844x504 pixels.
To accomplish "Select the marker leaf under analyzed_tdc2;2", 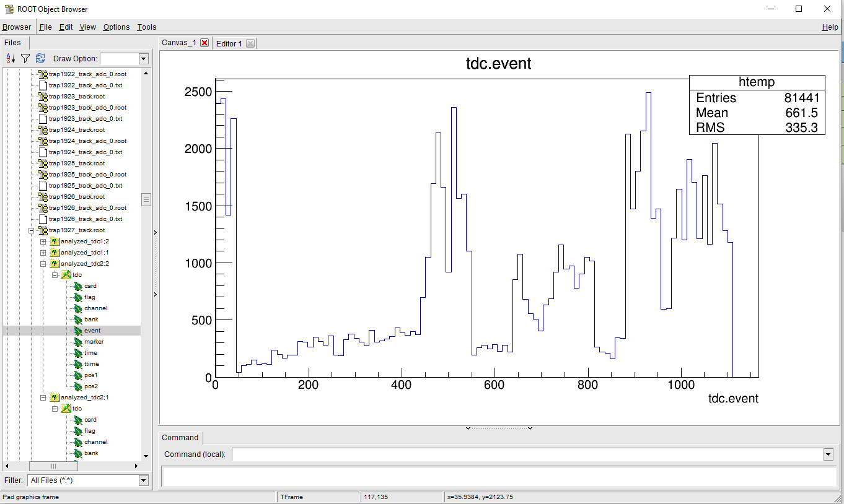I will click(x=94, y=342).
